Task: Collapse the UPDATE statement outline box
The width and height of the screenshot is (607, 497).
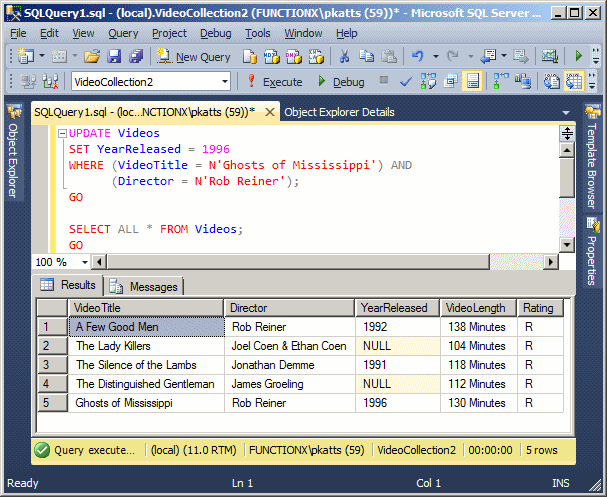Action: 62,134
